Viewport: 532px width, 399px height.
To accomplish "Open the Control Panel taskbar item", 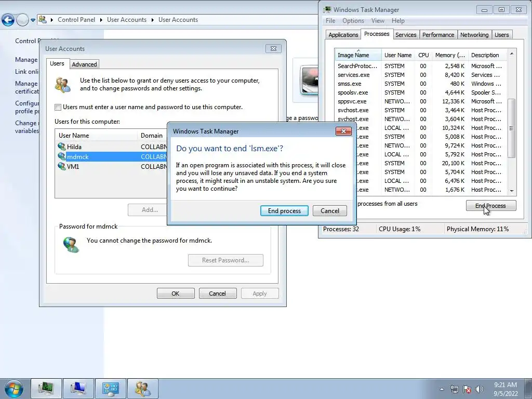I will tap(111, 389).
